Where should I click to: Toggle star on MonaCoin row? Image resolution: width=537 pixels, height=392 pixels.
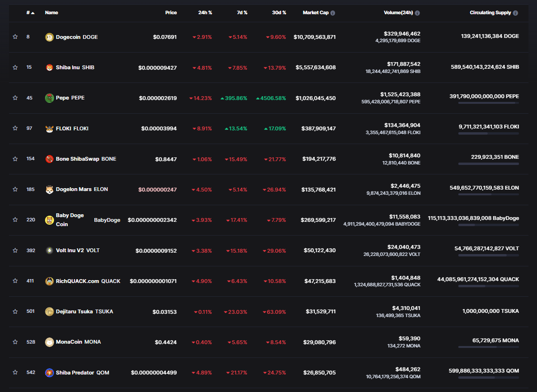coord(15,342)
